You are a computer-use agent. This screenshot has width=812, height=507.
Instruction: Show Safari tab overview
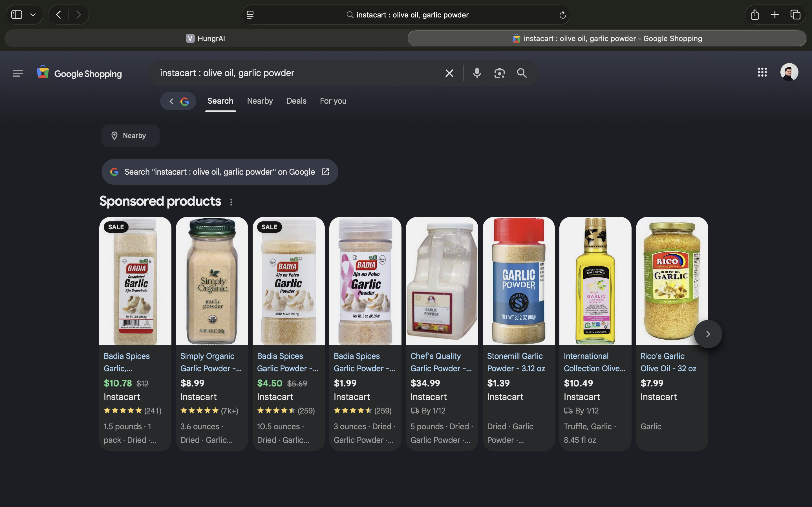point(795,15)
